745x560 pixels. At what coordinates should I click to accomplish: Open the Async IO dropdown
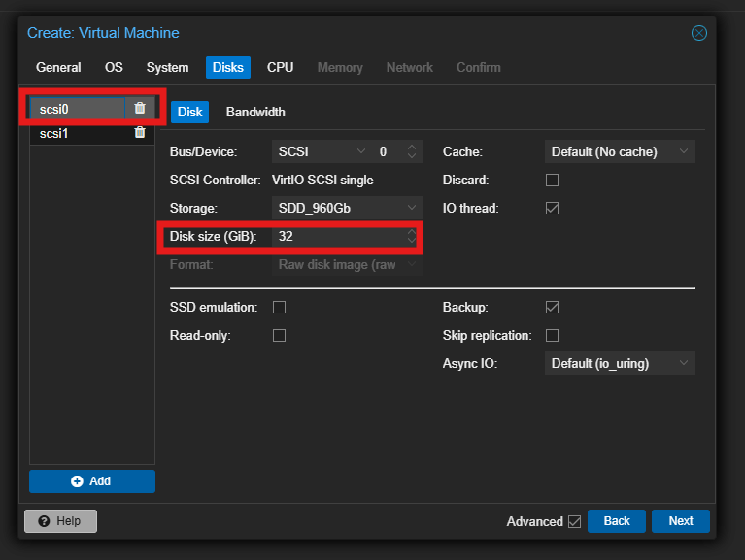(684, 363)
